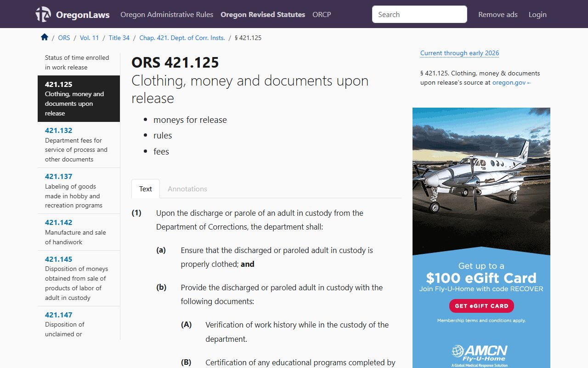This screenshot has height=368, width=588.
Task: Open Current through early 2026 link
Action: tap(459, 53)
